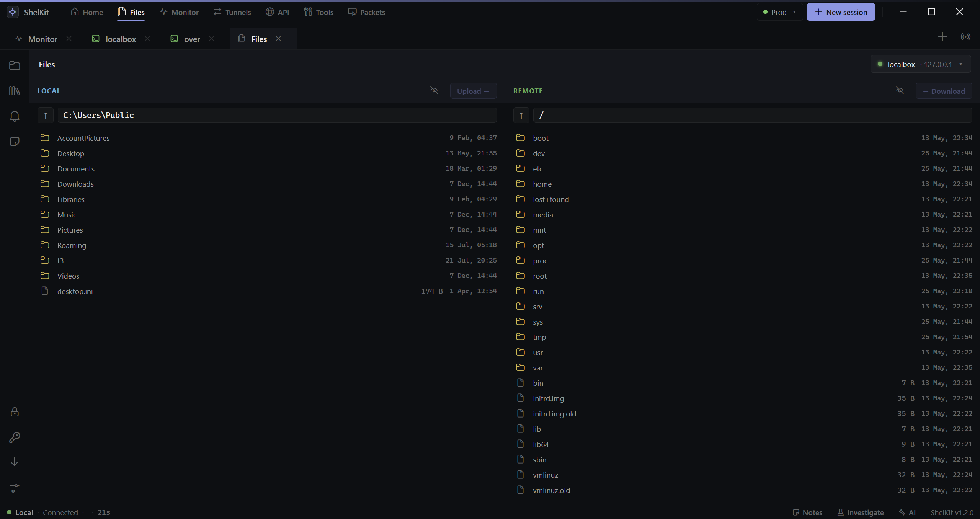Select the sbin remote file
Image resolution: width=980 pixels, height=519 pixels.
click(x=743, y=460)
